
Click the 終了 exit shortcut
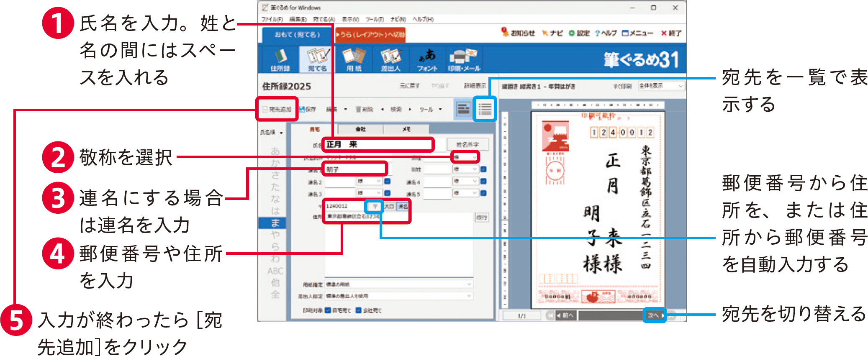click(x=671, y=33)
